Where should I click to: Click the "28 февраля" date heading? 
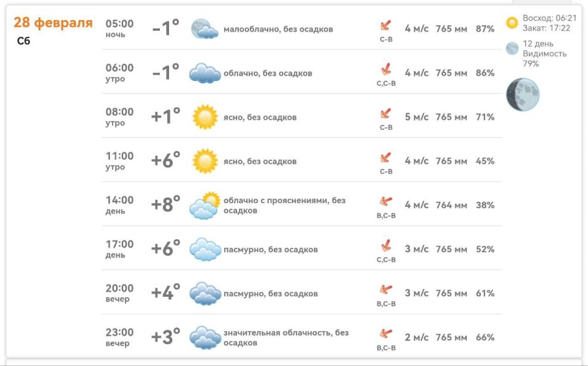pyautogui.click(x=53, y=23)
